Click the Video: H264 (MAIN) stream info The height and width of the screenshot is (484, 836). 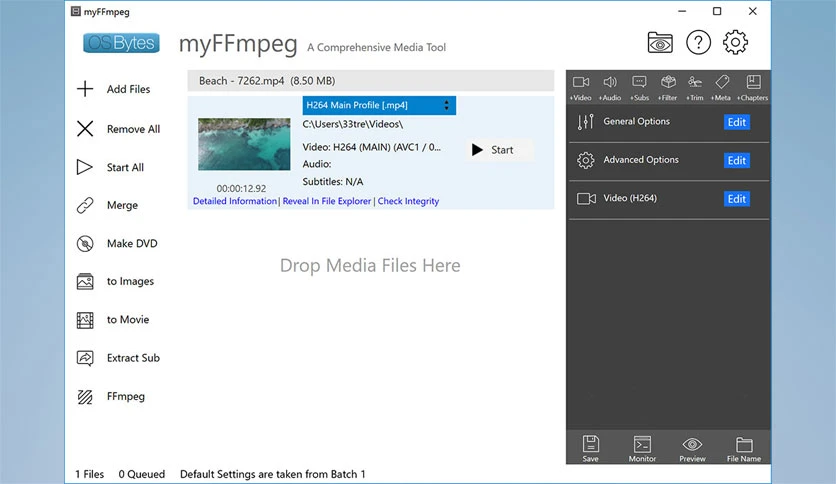[372, 147]
